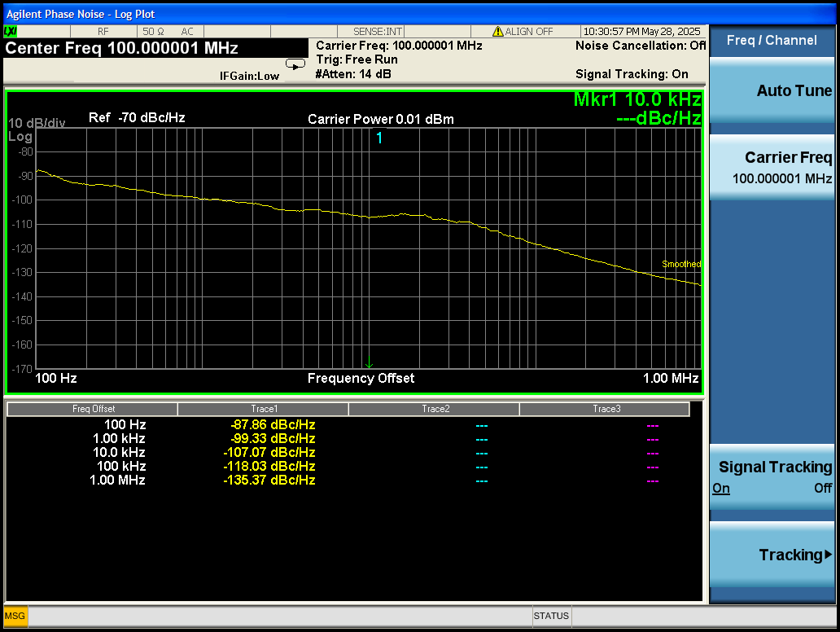Click the Agilent Phase Noise title bar
This screenshot has height=632, width=840.
[420, 14]
